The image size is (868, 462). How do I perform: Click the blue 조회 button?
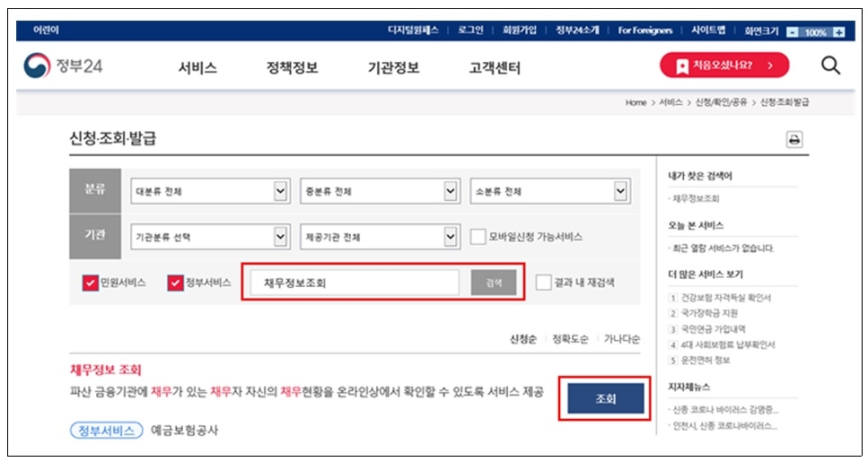click(x=605, y=398)
